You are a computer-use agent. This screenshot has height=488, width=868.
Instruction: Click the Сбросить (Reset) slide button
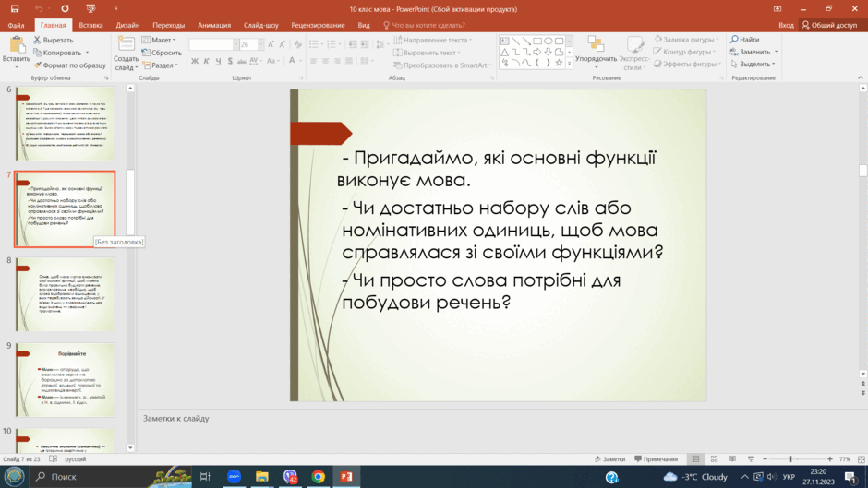tap(162, 53)
